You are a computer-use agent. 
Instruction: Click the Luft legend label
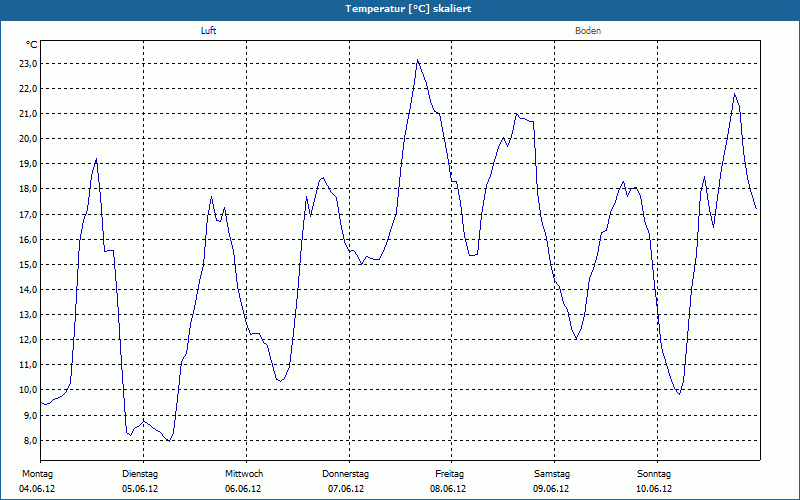tap(208, 31)
